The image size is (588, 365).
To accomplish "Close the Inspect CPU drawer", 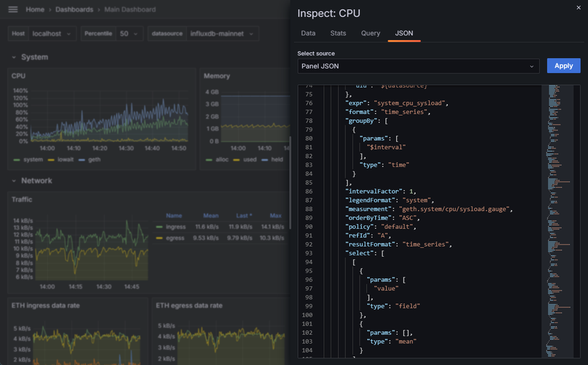I will click(579, 8).
